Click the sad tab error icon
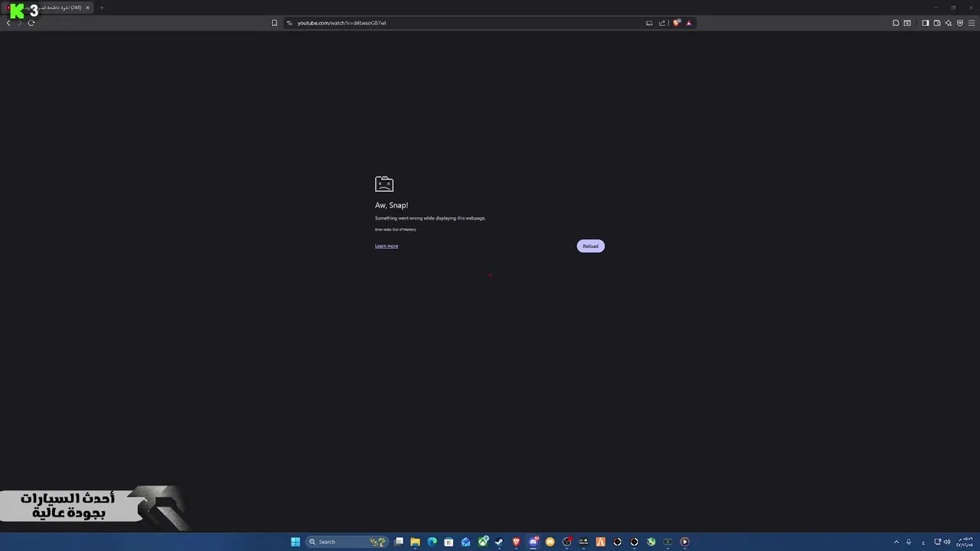 pos(384,184)
